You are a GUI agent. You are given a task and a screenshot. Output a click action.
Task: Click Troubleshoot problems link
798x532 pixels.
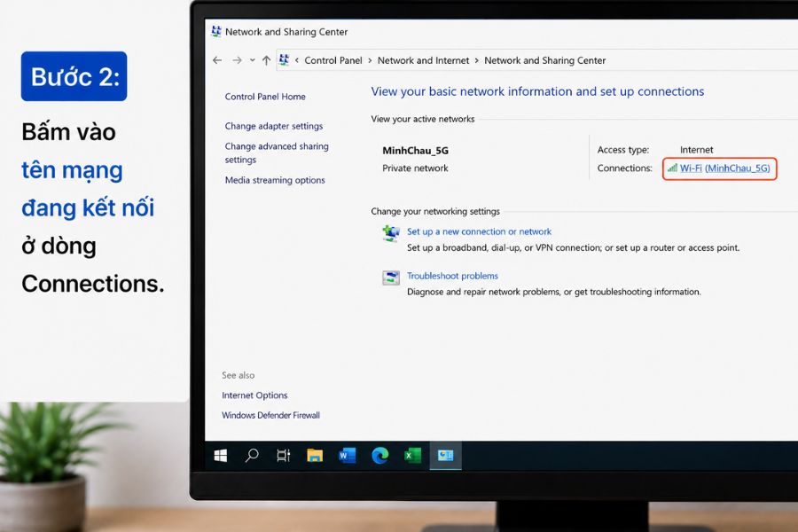coord(452,276)
